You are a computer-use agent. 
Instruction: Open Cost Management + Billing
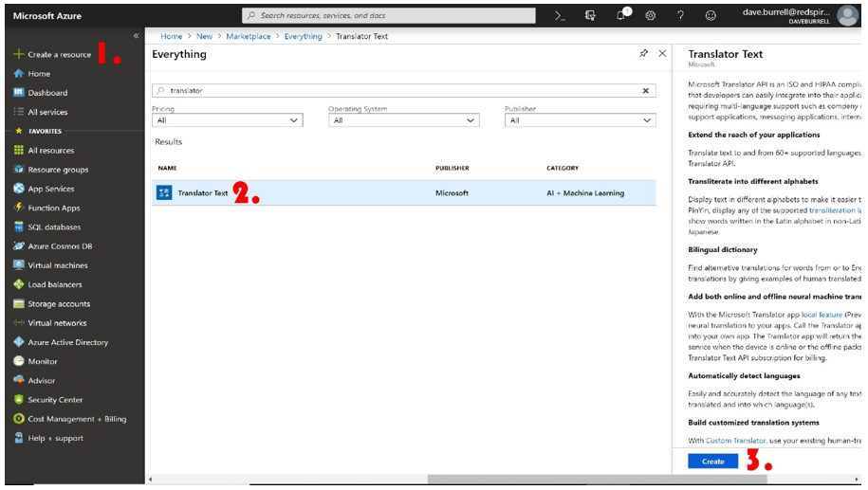[77, 419]
